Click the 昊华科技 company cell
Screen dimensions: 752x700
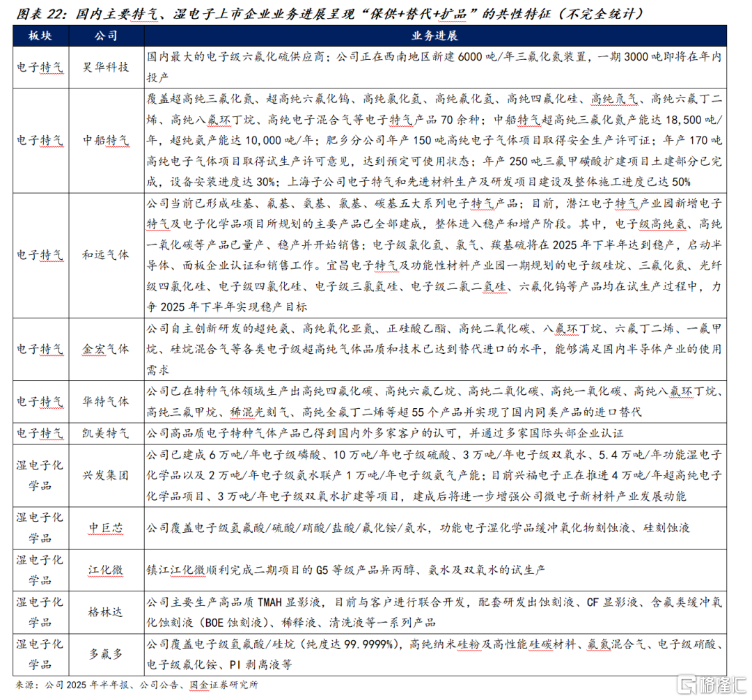point(105,67)
